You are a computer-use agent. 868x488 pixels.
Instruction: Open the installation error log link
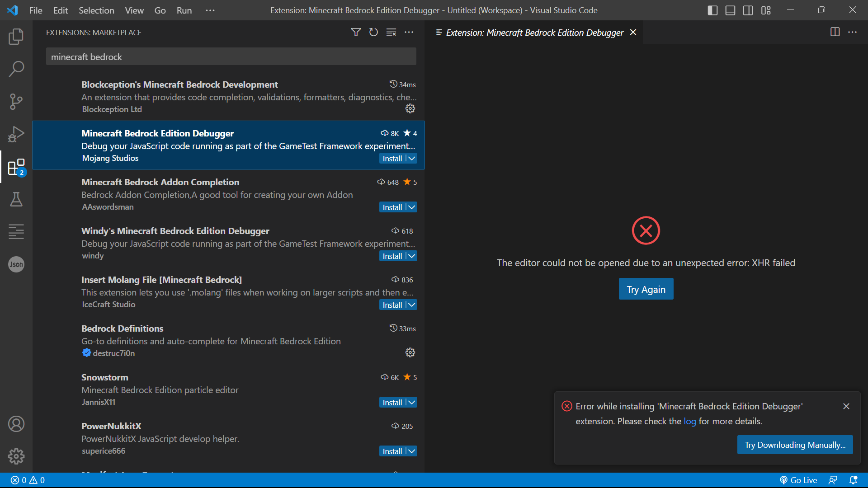[690, 421]
